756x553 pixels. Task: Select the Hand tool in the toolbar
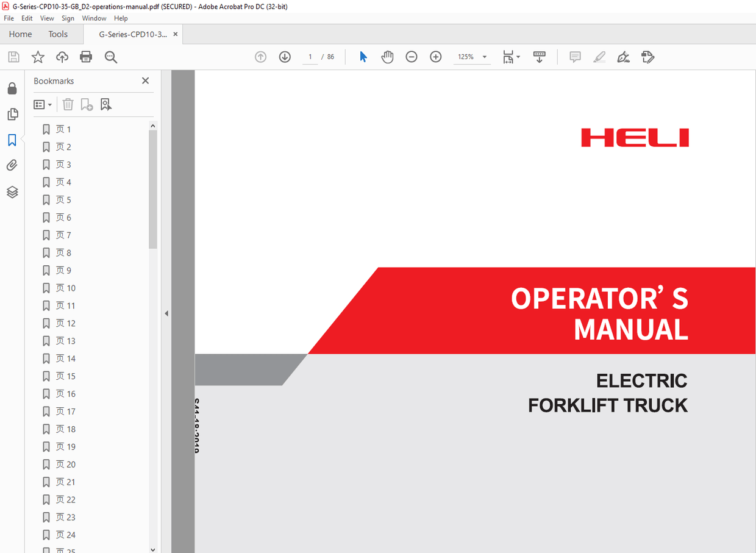tap(387, 57)
